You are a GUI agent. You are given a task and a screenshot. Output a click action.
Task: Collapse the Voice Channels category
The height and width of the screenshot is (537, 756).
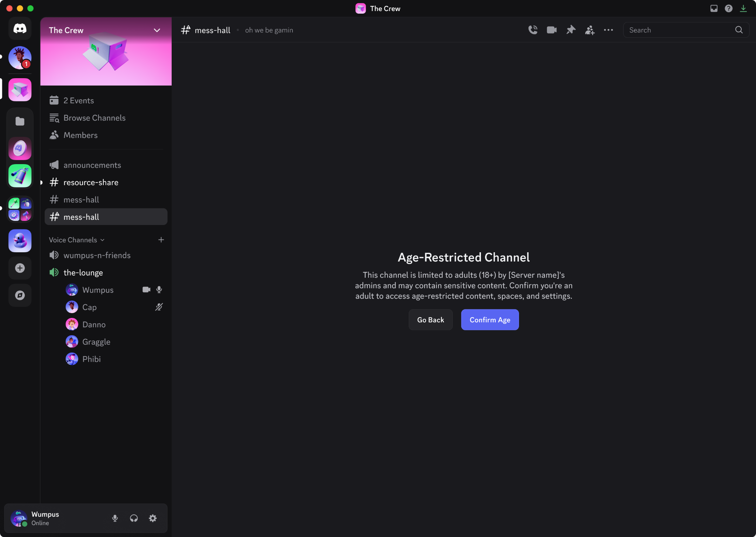77,240
